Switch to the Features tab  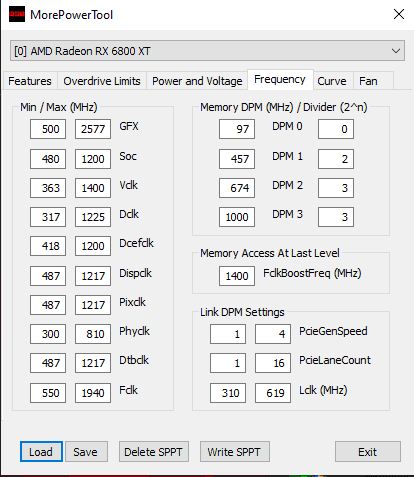pos(30,81)
